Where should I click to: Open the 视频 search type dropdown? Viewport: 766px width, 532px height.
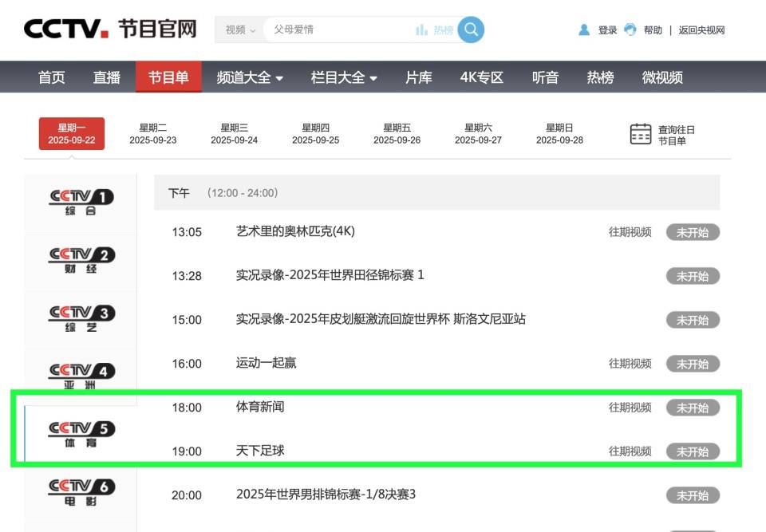pos(240,30)
